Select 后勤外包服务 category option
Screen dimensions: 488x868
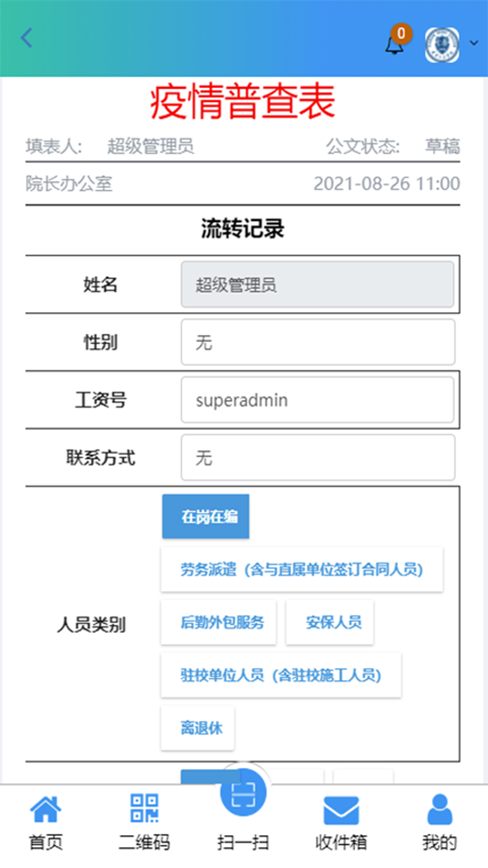[218, 623]
